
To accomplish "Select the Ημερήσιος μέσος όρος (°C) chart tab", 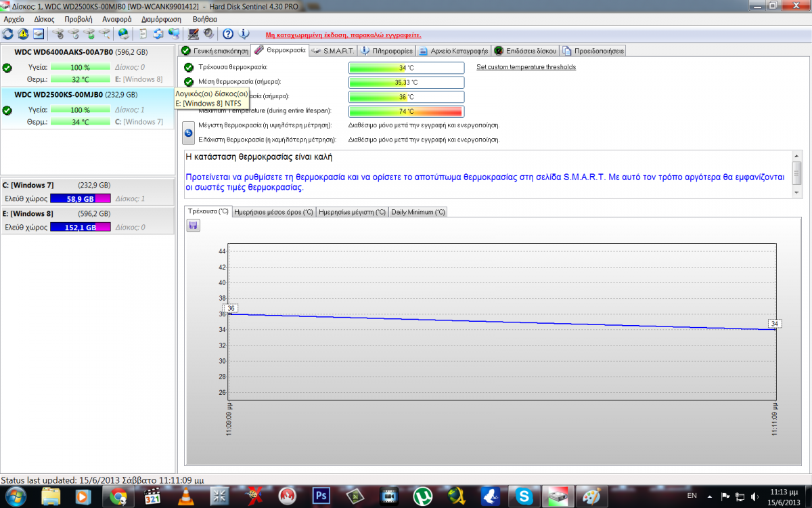I will pyautogui.click(x=273, y=212).
